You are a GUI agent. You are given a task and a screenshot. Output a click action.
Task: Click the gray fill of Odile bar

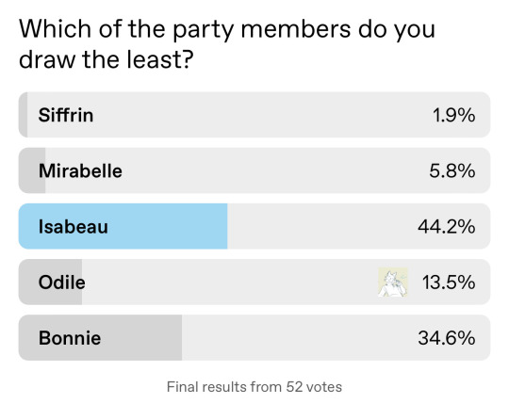50,282
